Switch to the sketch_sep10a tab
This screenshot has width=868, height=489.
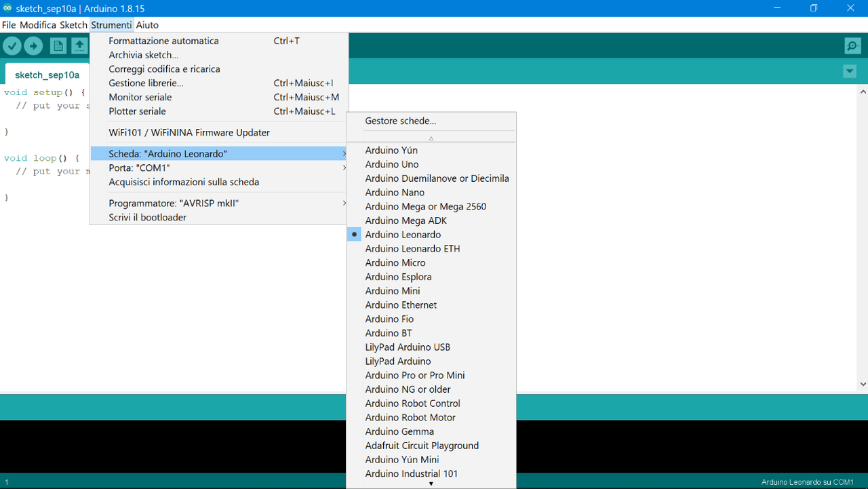(47, 75)
